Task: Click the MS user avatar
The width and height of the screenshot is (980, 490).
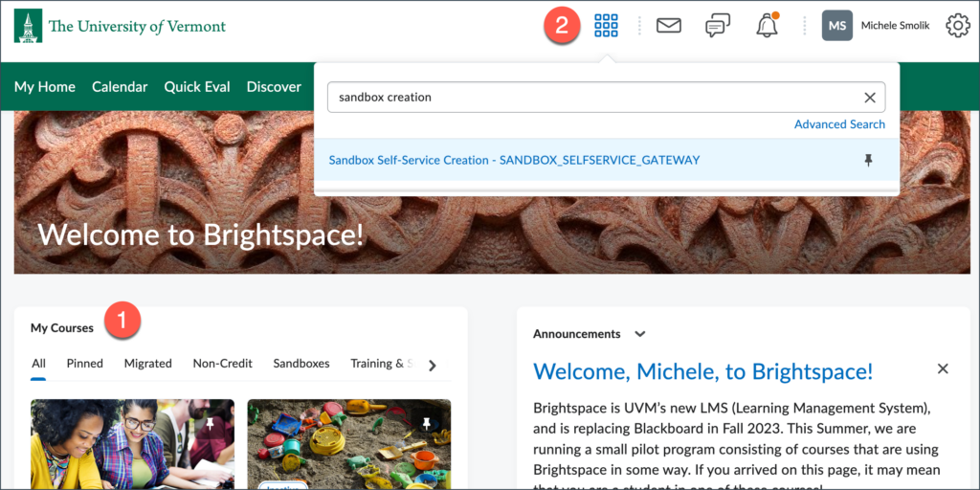Action: point(836,26)
